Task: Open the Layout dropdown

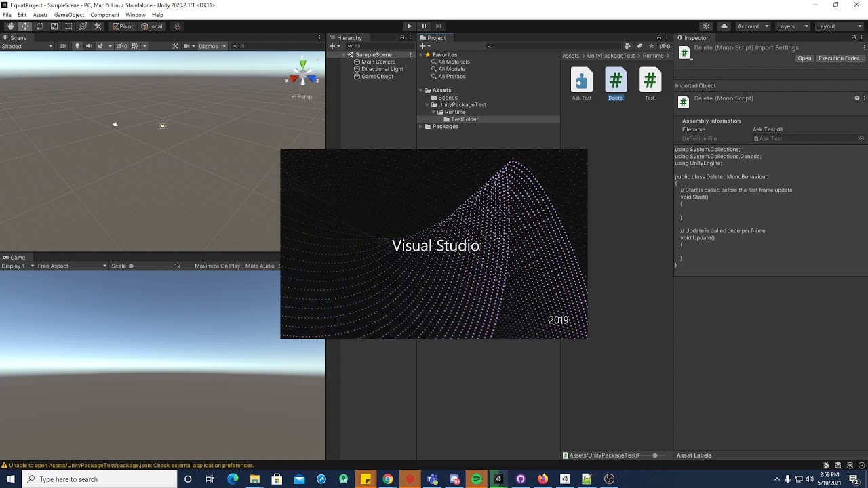Action: pyautogui.click(x=839, y=26)
